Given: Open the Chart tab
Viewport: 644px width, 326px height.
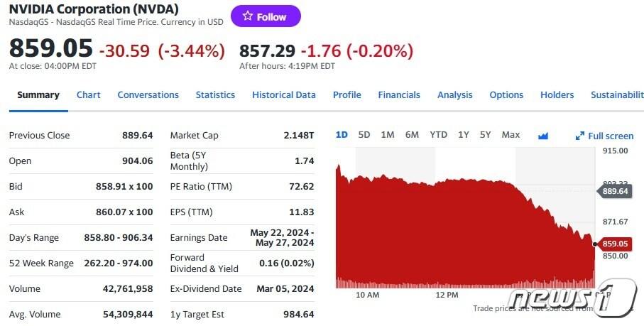Looking at the screenshot, I should [x=89, y=95].
